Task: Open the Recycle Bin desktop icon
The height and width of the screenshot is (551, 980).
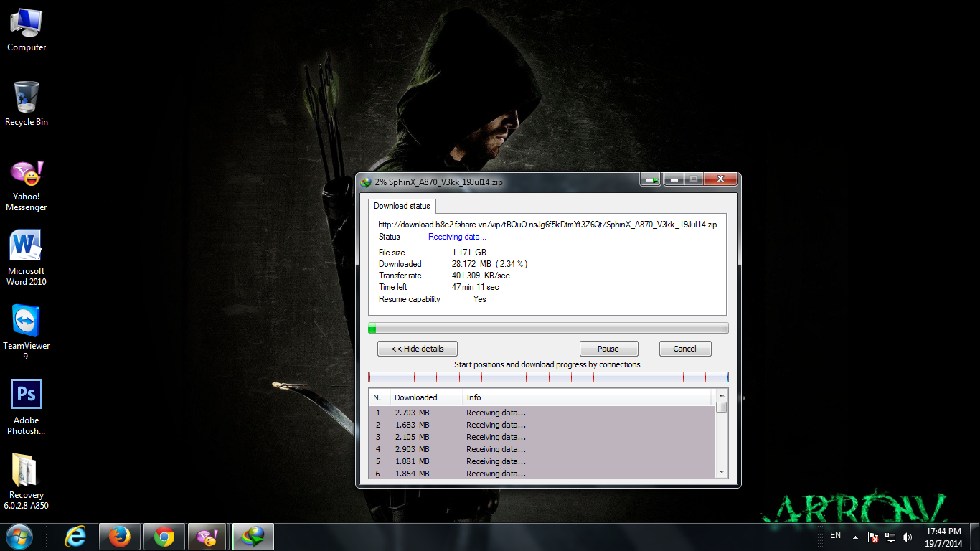Action: coord(27,104)
